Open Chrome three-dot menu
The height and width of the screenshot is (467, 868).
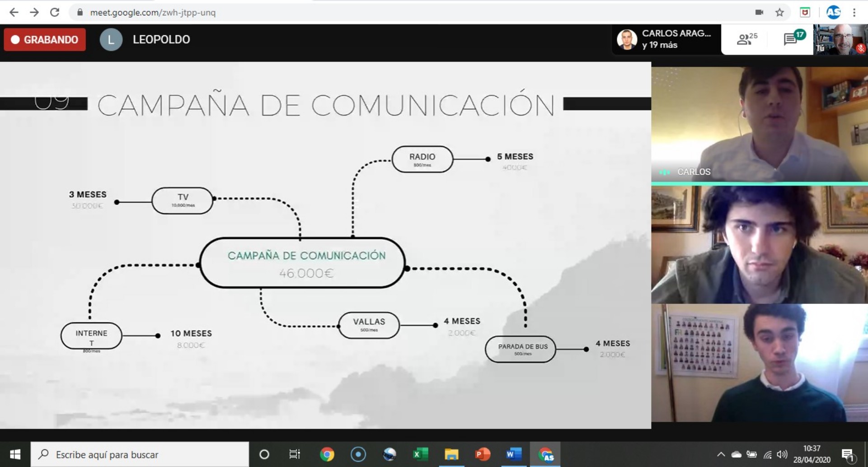tap(854, 13)
